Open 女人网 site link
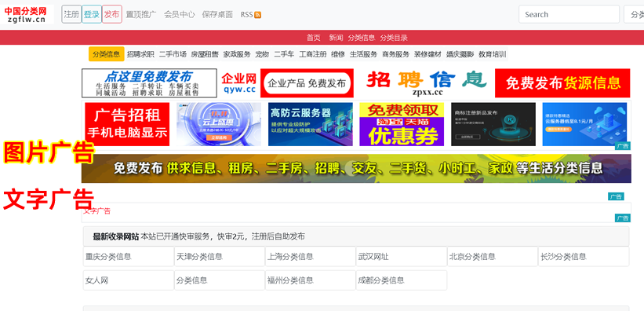The height and width of the screenshot is (311, 644). (x=97, y=280)
